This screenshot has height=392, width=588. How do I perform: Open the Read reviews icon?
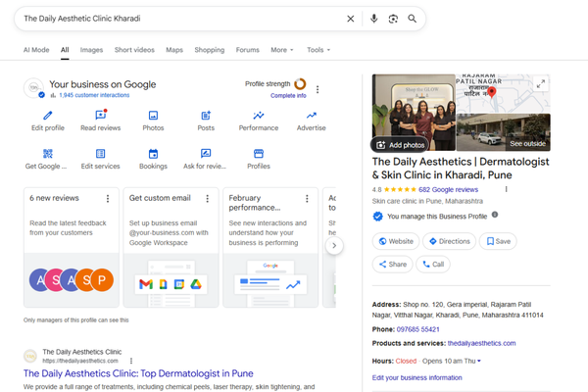point(100,116)
